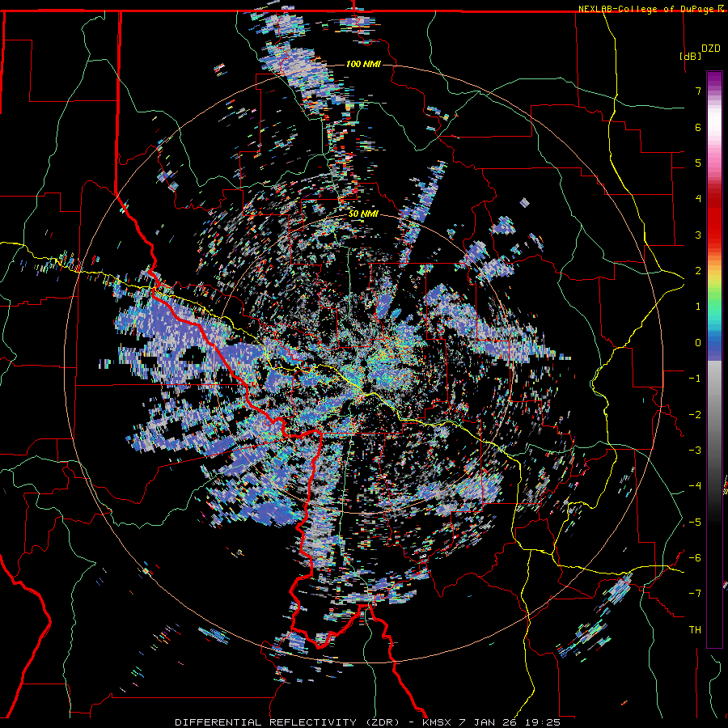Click the scale value -5
This screenshot has width=728, height=728.
(x=695, y=522)
